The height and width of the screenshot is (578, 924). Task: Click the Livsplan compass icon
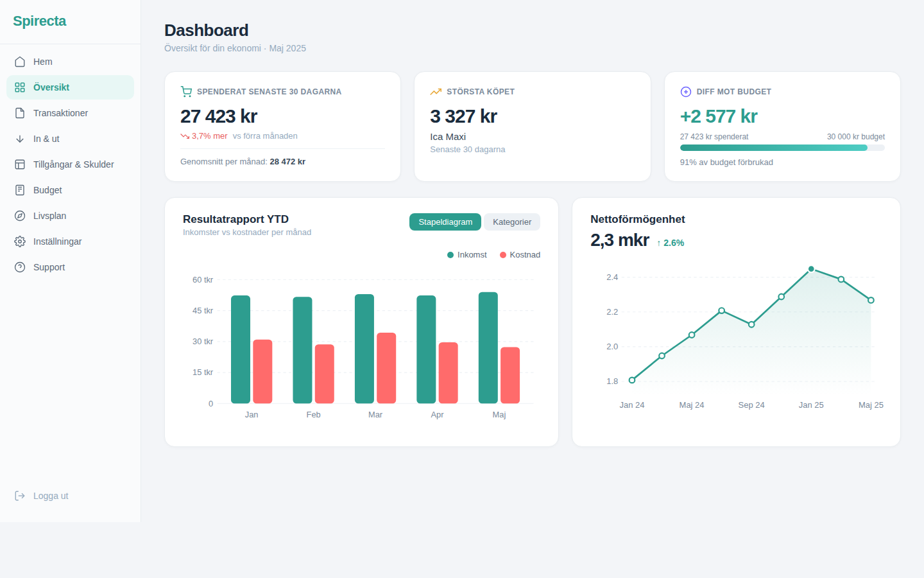click(20, 216)
